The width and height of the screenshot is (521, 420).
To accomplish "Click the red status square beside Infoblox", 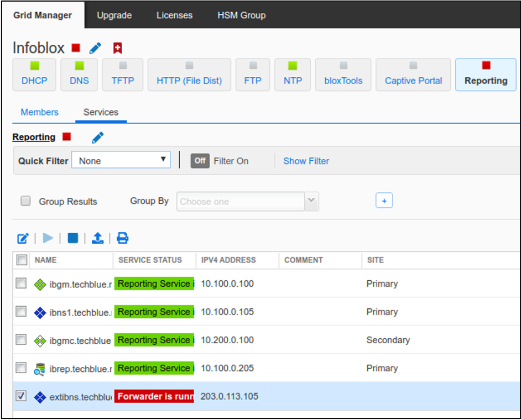I will pos(76,48).
